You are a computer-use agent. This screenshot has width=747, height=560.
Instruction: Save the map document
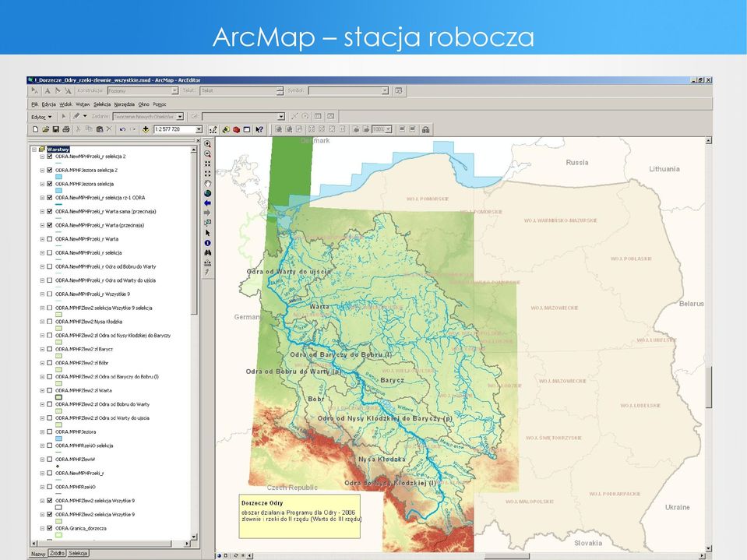[x=56, y=129]
